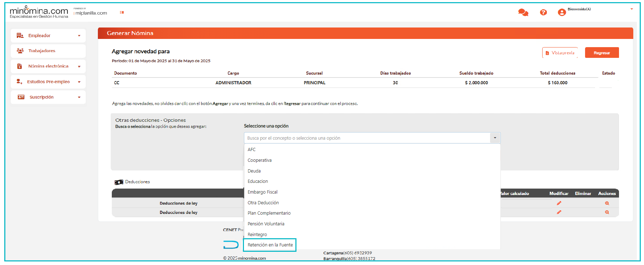Expand the Nómina electrónica menu arrow
Viewport: 644px width, 265px height.
(79, 66)
